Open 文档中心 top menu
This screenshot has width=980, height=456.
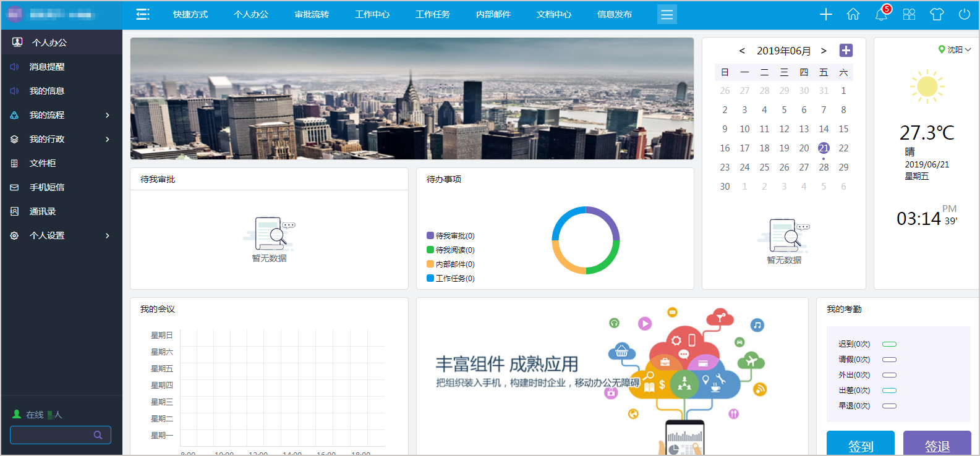point(554,14)
